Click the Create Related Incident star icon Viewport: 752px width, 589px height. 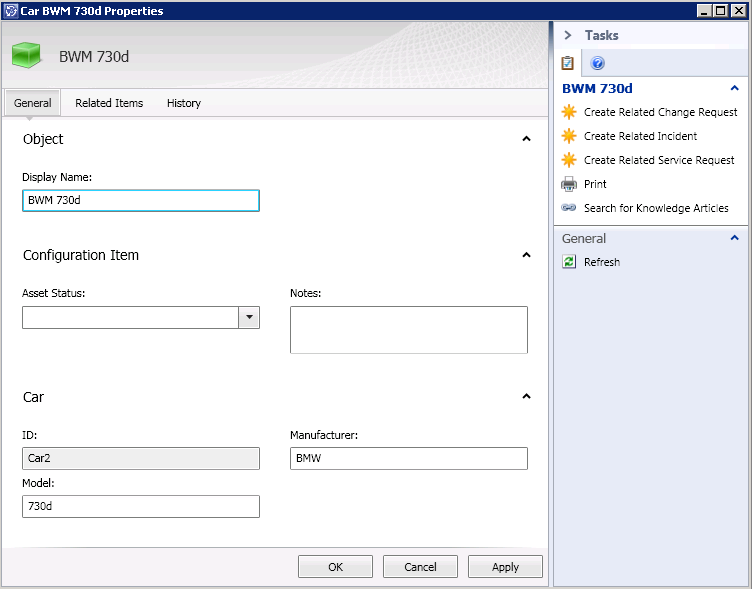click(x=569, y=136)
